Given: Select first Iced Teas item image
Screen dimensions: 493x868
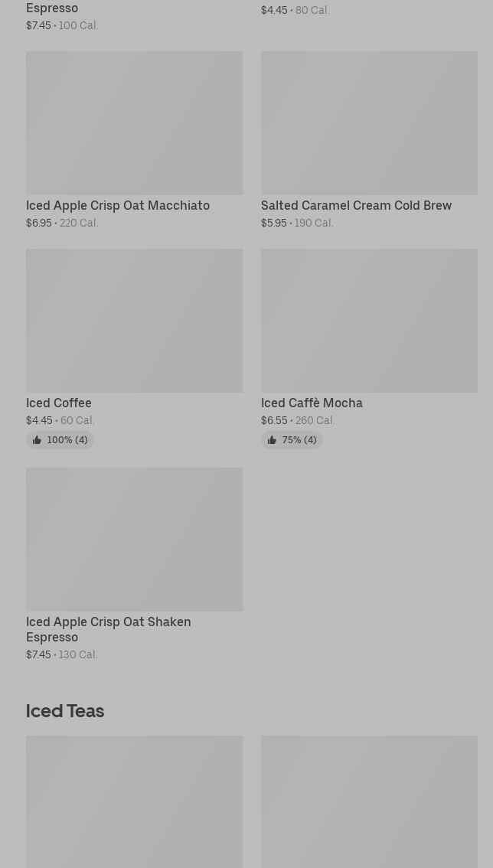Looking at the screenshot, I should [134, 801].
